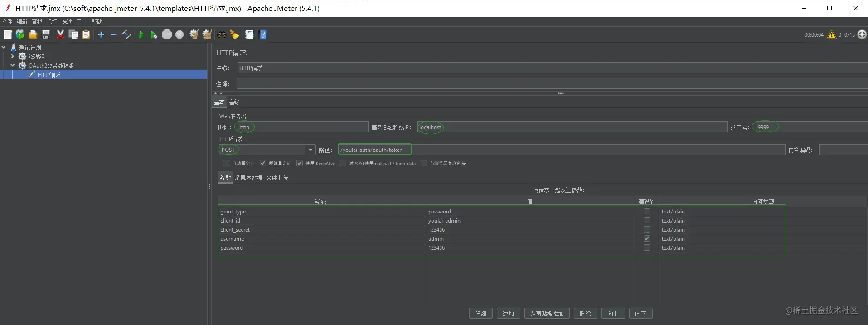Open the POST method dropdown
Screen dimensions: 868x325
[310, 150]
